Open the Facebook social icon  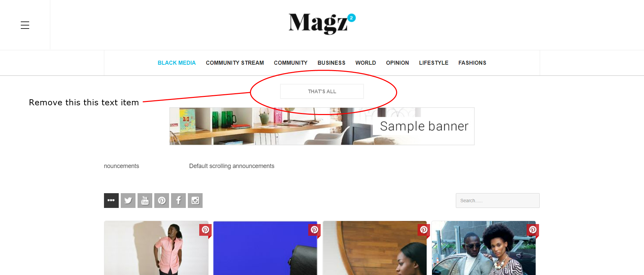pos(178,201)
